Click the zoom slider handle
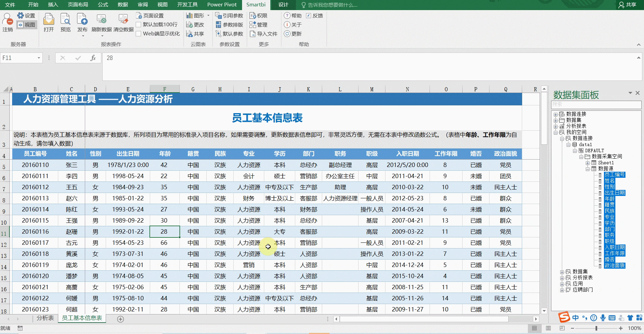 click(596, 328)
